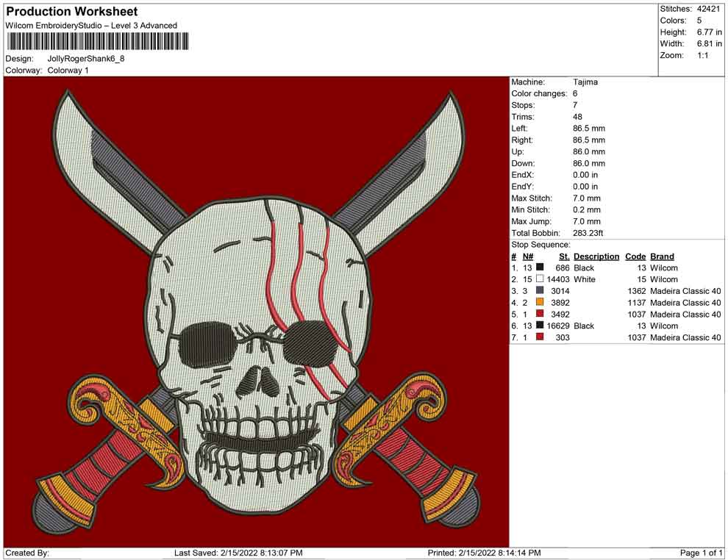Click the gray swatch in stop 3
This screenshot has height=560, width=728.
540,290
